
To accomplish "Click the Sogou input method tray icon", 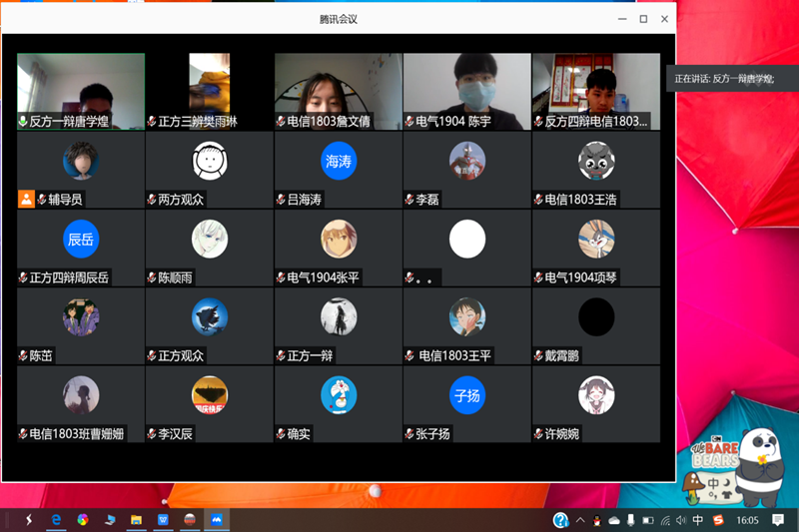I will [718, 520].
